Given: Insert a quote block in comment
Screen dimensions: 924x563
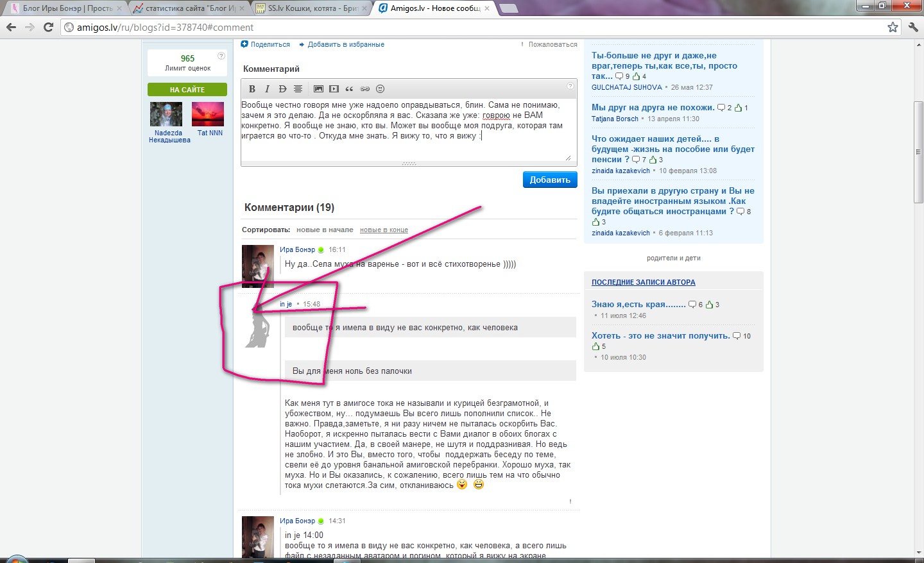Looking at the screenshot, I should pos(349,89).
